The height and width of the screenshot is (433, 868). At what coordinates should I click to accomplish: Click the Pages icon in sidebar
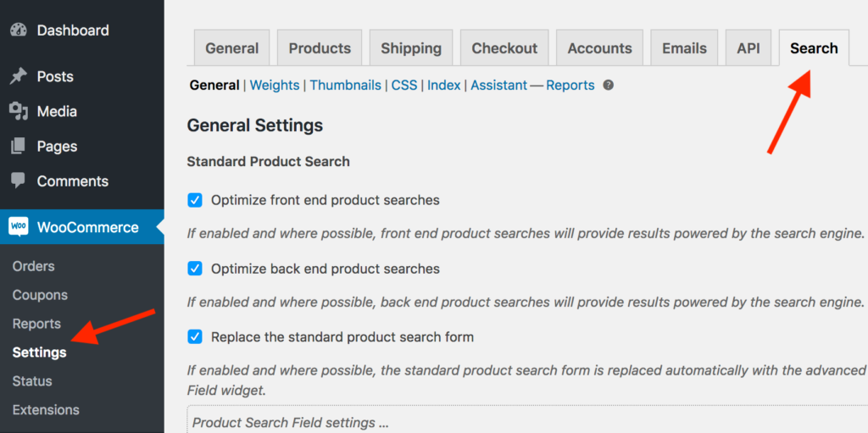(x=18, y=147)
